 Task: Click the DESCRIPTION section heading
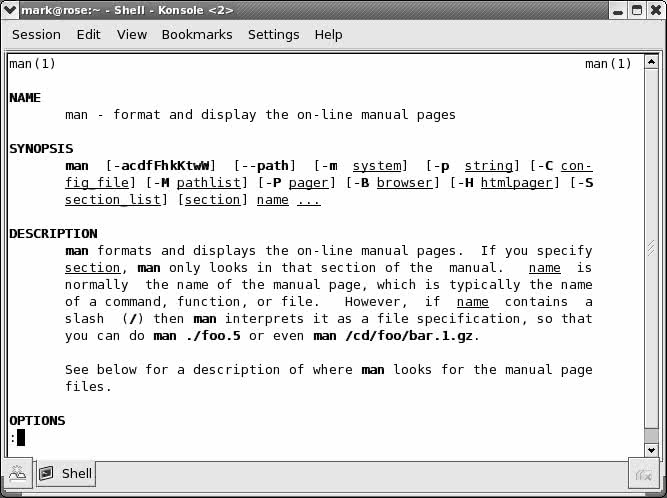point(53,234)
